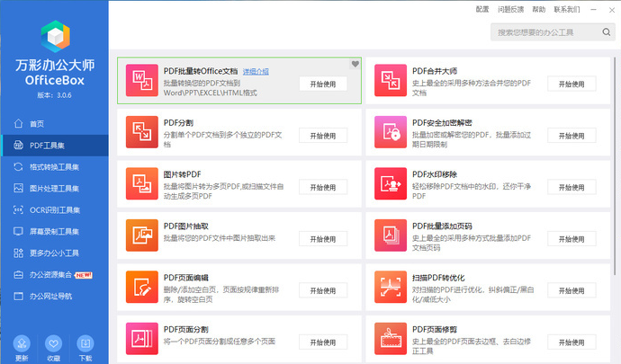
Task: Click the 下载 download icon at sidebar bottom
Action: pyautogui.click(x=85, y=343)
